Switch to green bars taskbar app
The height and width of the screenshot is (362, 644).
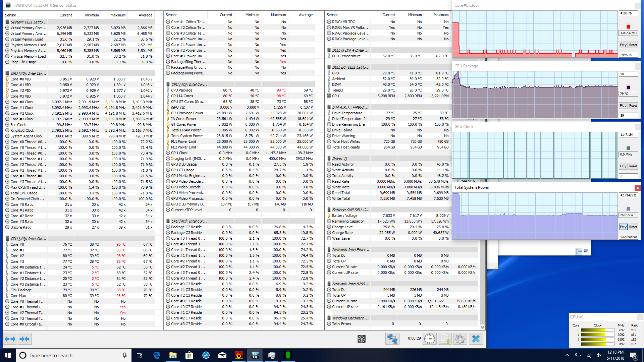click(x=288, y=355)
